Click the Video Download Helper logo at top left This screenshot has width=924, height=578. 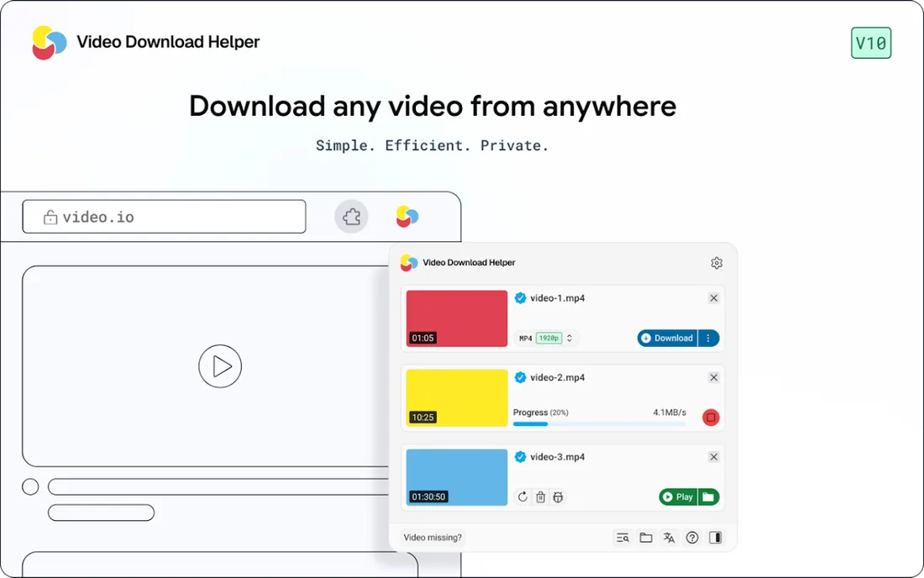(x=50, y=42)
